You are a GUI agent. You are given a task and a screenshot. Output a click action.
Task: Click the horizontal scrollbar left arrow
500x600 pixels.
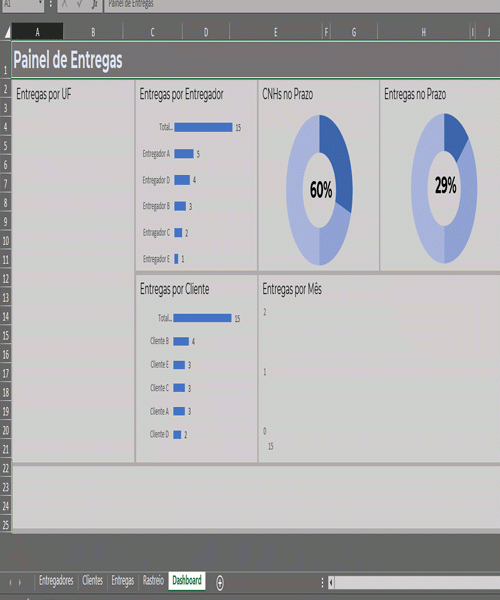(331, 583)
